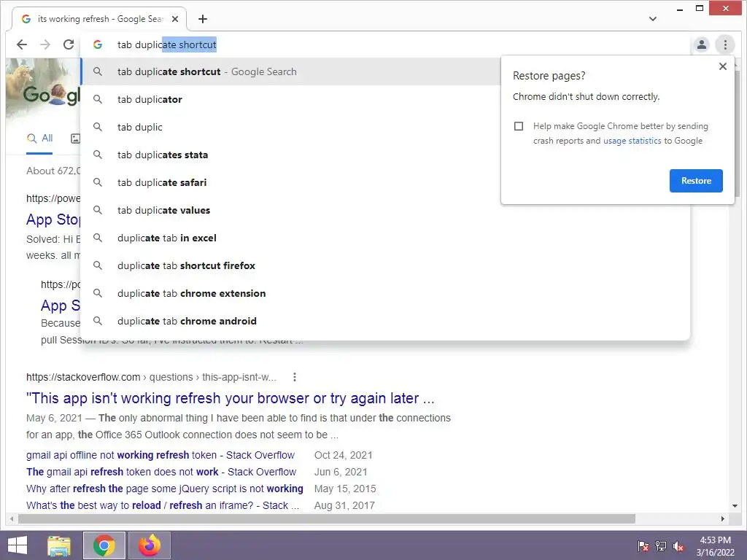Click the Google doodle logo

click(44, 90)
